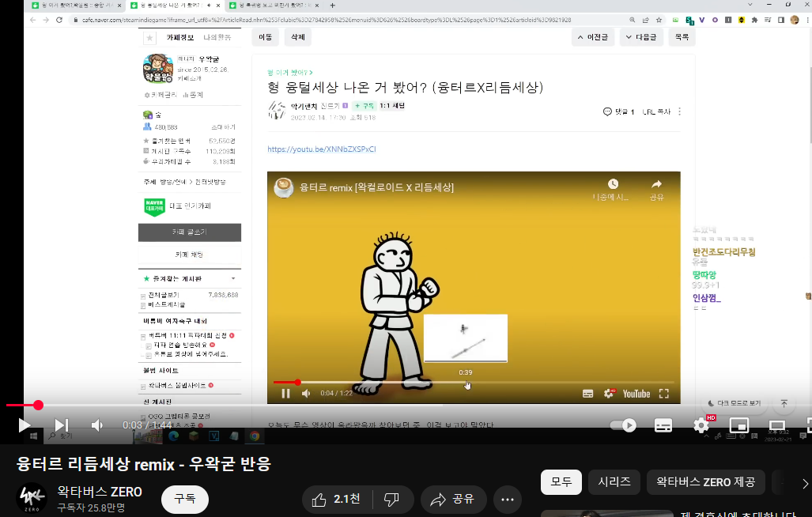Toggle captions on the embedded video
812x517 pixels.
coord(587,394)
